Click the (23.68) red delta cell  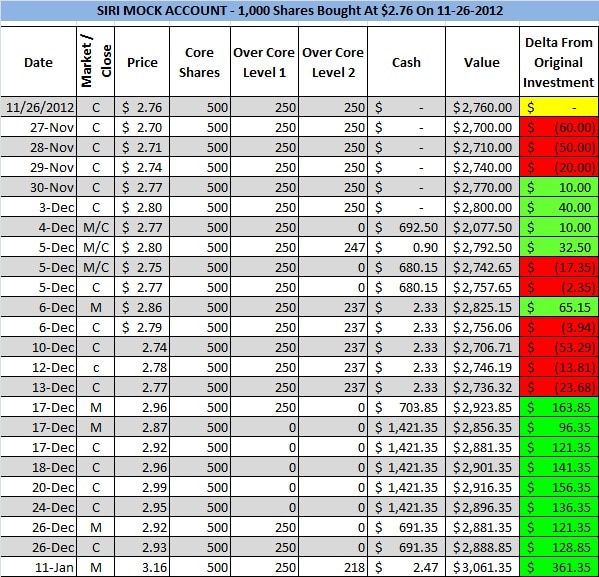(x=559, y=387)
